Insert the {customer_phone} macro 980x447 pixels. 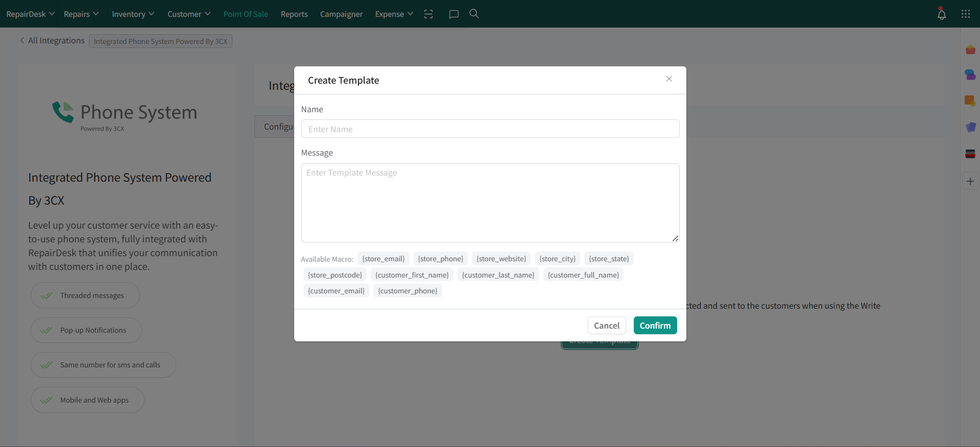click(408, 291)
